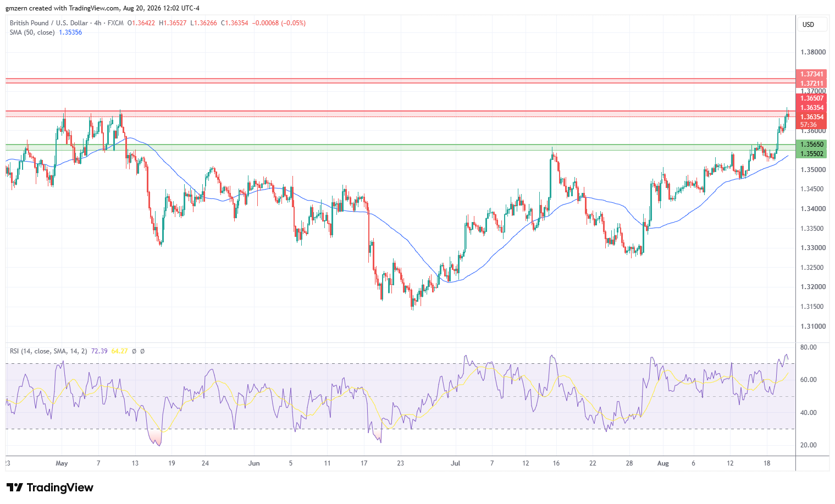Select the SMA (50, close) indicator label
The image size is (835, 504).
32,32
